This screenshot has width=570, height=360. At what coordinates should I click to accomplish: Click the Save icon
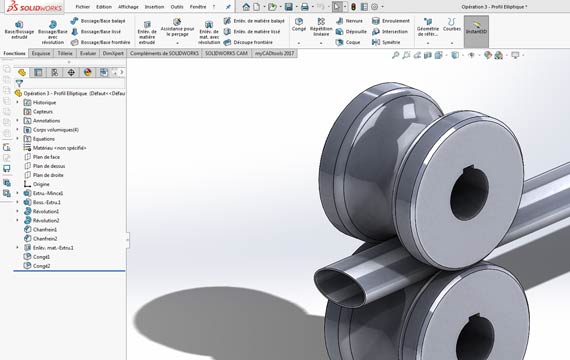pyautogui.click(x=289, y=7)
